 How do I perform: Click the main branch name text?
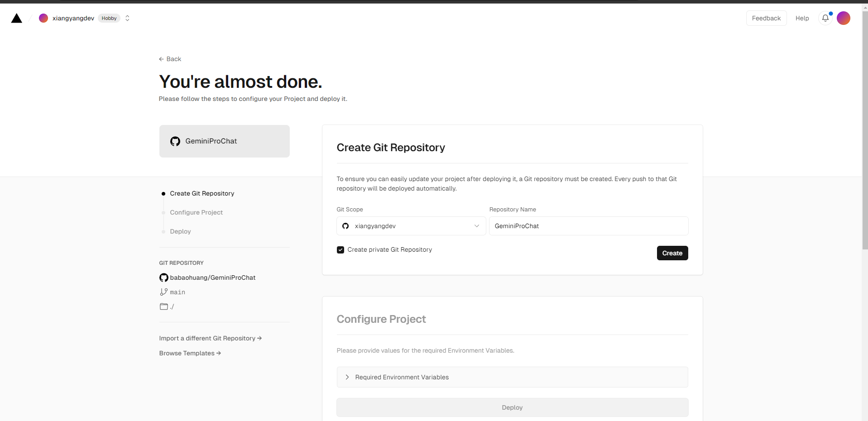[177, 292]
